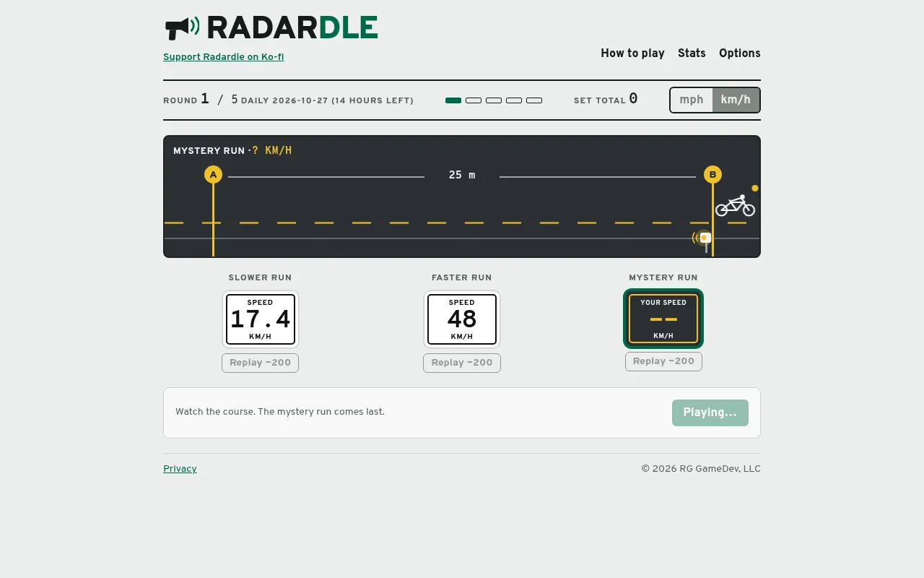Viewport: 924px width, 578px height.
Task: Click the first filled round progress pill
Action: [453, 100]
